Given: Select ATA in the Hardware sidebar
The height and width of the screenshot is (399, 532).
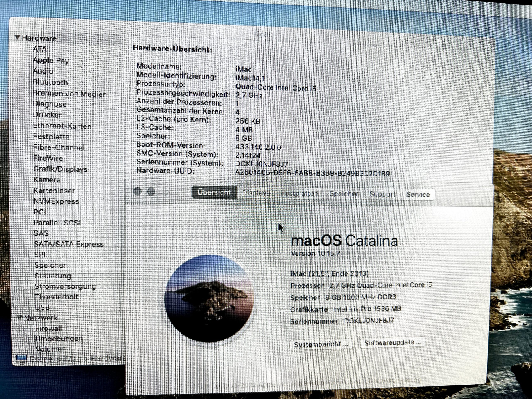Looking at the screenshot, I should click(40, 49).
